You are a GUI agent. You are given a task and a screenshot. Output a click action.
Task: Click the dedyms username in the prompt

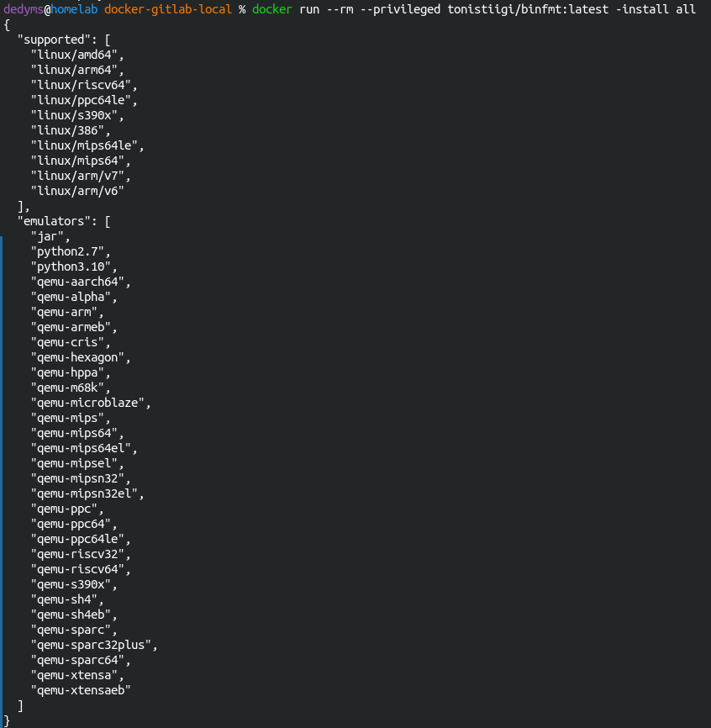[x=24, y=9]
